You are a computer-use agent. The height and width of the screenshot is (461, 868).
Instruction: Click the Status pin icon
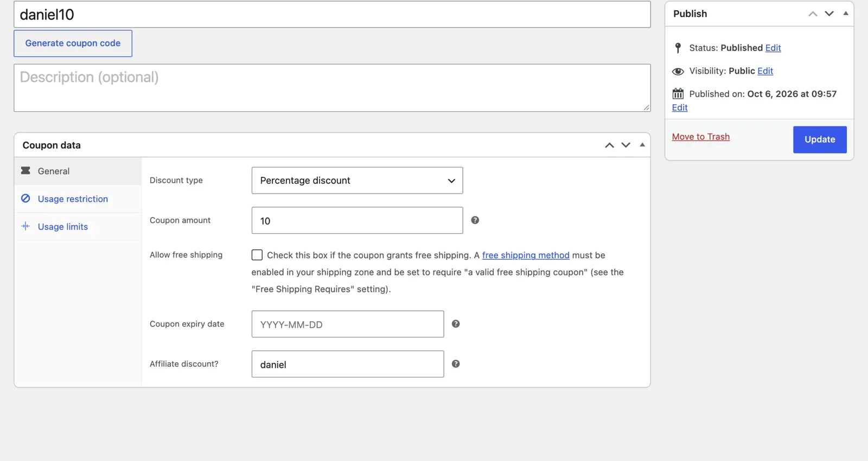point(678,48)
